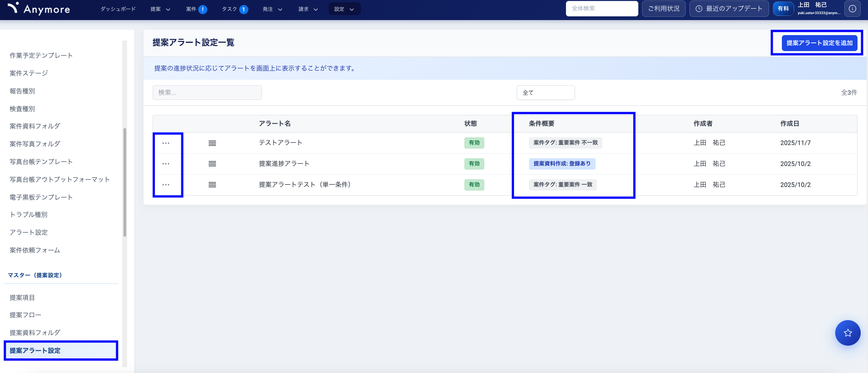Select 提案フロー in sidebar
The width and height of the screenshot is (868, 373).
click(26, 315)
